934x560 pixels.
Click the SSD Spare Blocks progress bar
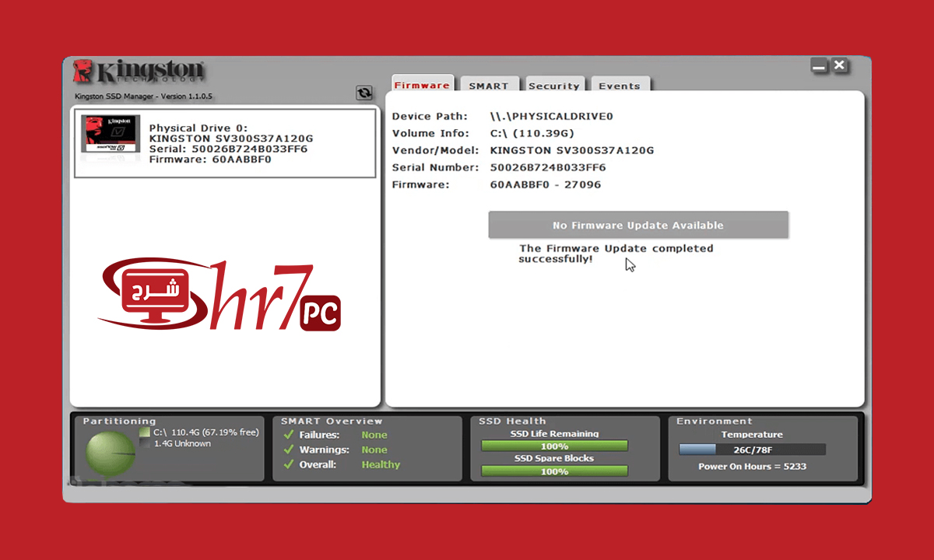click(554, 471)
